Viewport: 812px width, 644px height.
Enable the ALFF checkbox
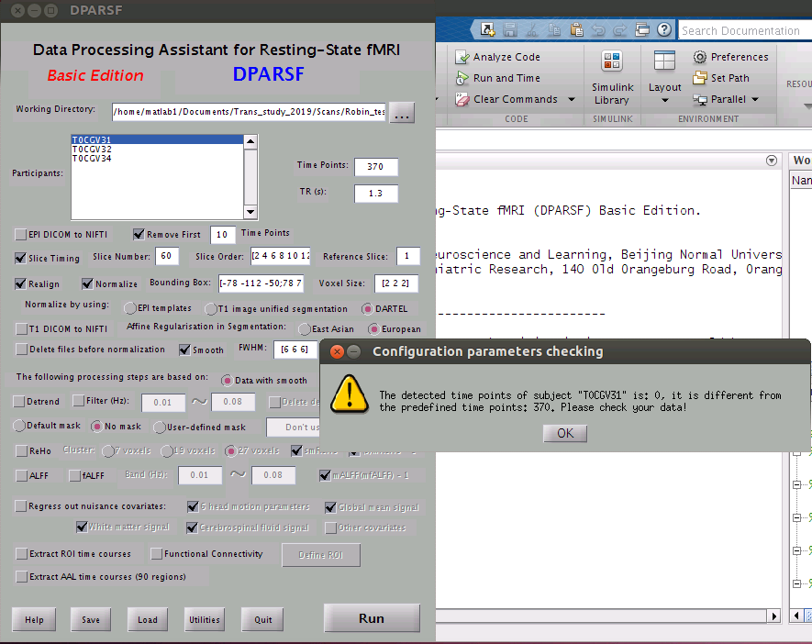(x=22, y=475)
